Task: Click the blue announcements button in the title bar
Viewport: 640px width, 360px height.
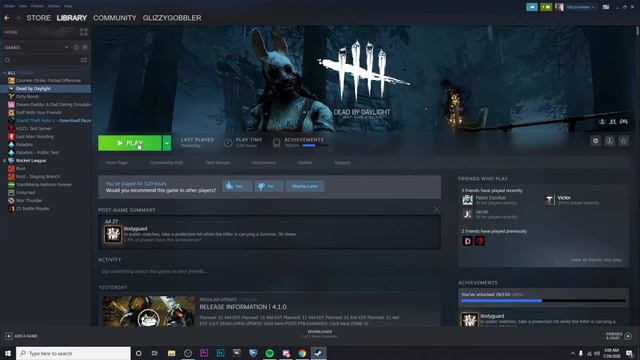Action: pyautogui.click(x=532, y=7)
